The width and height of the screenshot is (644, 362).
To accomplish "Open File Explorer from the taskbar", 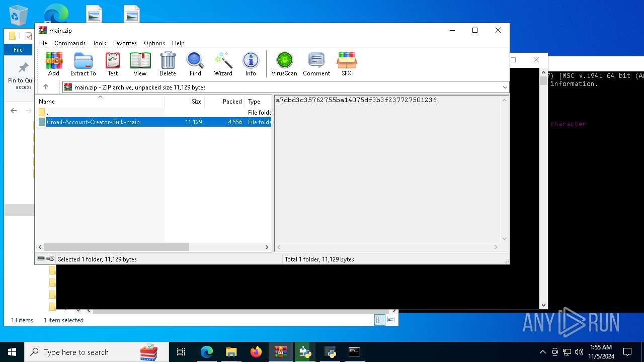I will (231, 352).
